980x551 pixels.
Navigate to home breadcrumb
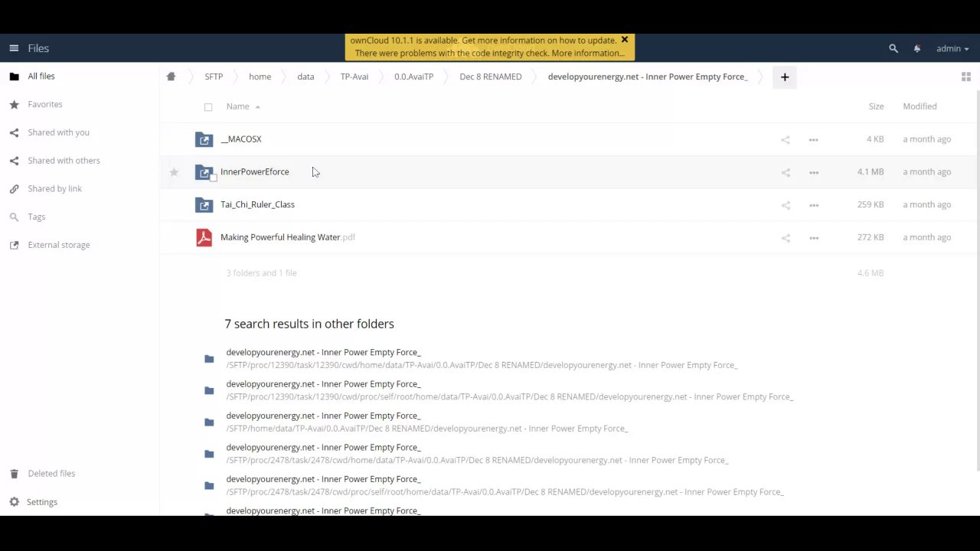click(260, 77)
